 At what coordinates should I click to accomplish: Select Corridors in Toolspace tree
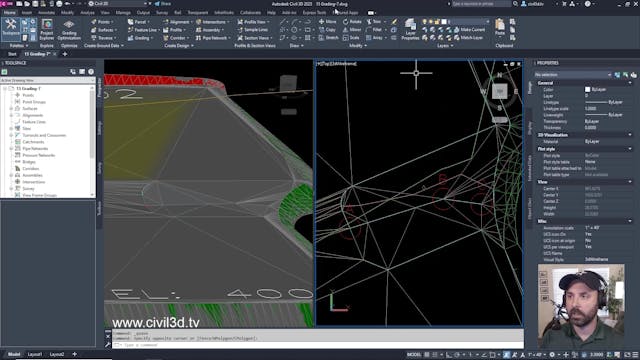(31, 169)
